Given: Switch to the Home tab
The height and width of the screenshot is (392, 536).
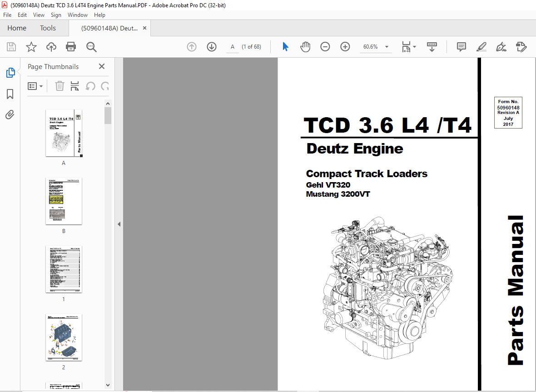Looking at the screenshot, I should click(17, 28).
